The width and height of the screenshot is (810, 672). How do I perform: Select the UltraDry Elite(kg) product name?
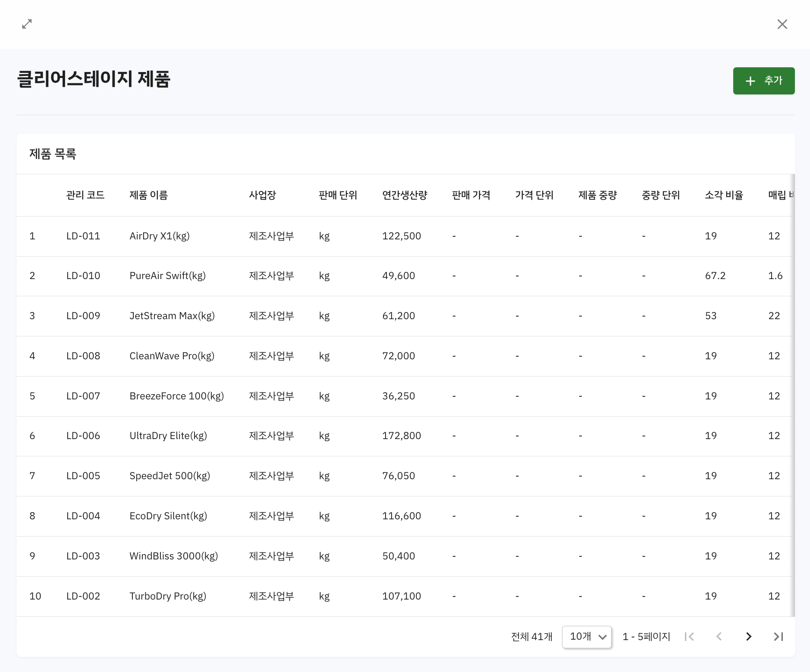168,436
